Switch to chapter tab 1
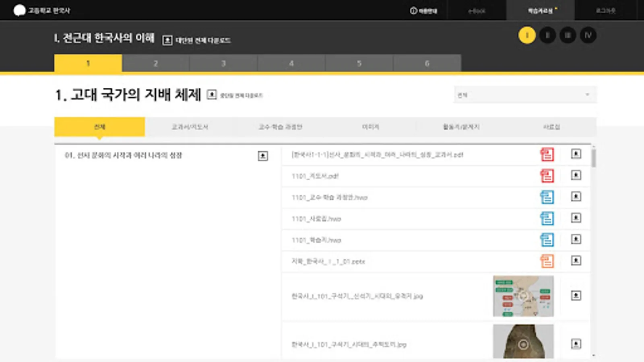The height and width of the screenshot is (362, 644). coord(88,63)
